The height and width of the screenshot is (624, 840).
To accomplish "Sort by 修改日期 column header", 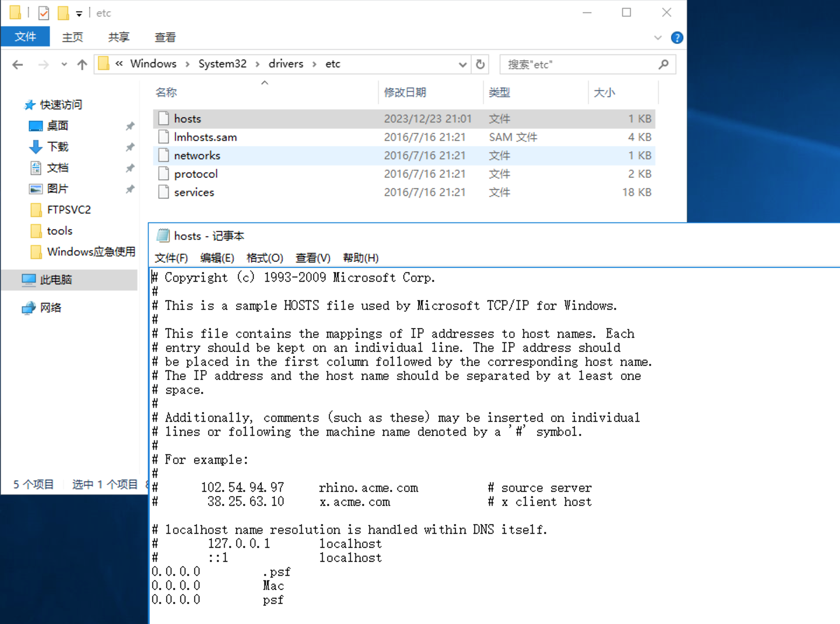I will click(405, 92).
